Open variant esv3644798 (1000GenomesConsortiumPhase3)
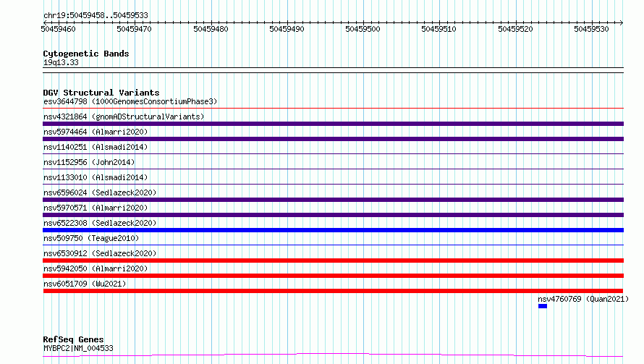The image size is (644, 364). pos(130,101)
